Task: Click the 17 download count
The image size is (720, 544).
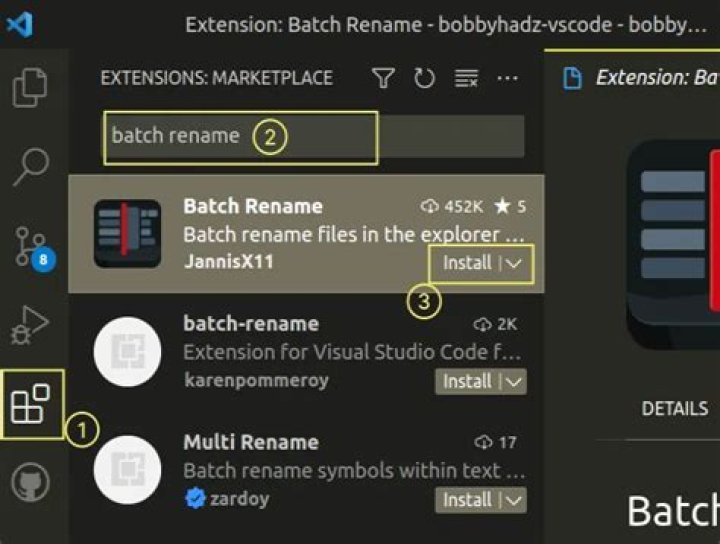Action: click(495, 443)
